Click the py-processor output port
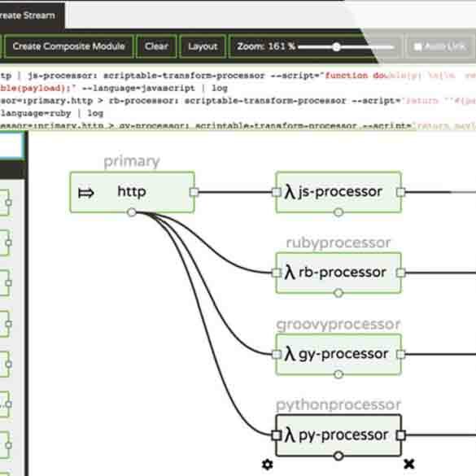The image size is (476, 476). pyautogui.click(x=400, y=435)
